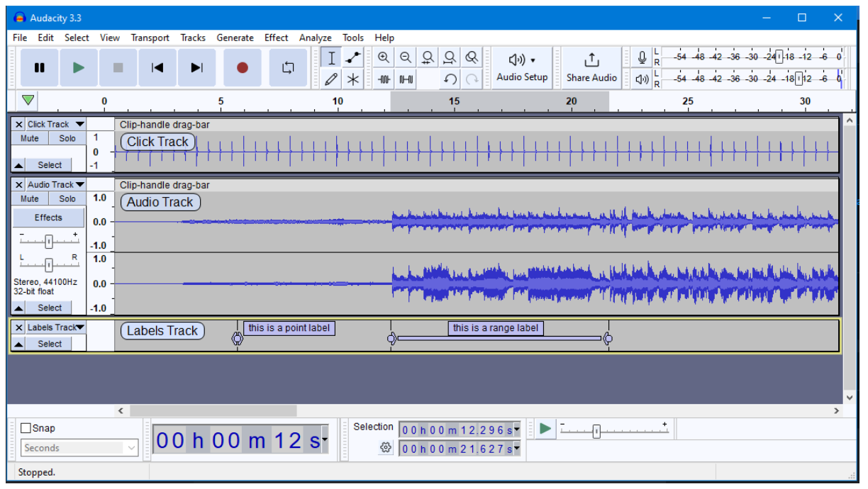
Task: Collapse the Audio Track with arrow
Action: [19, 308]
